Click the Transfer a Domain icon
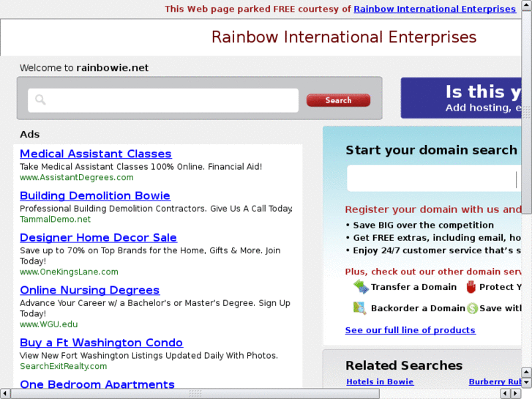Screen dimensions: 532x399 [x=361, y=287]
